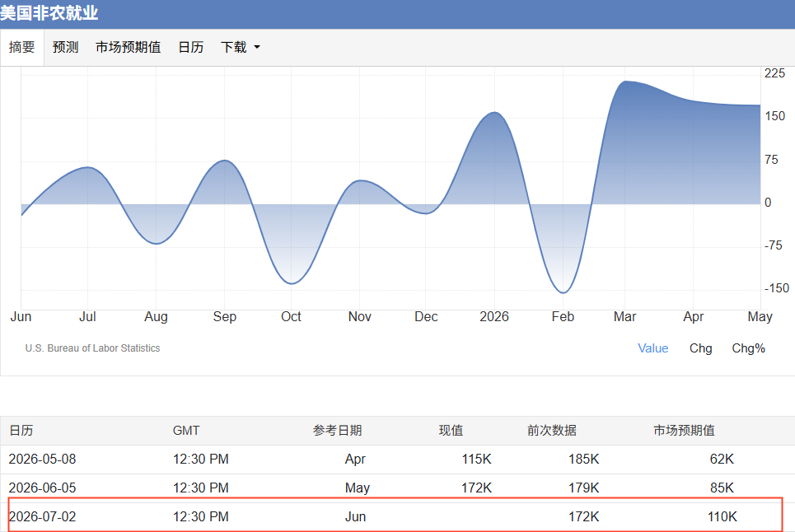Click the 185K previous value cell
This screenshot has height=532, width=795.
[x=583, y=459]
